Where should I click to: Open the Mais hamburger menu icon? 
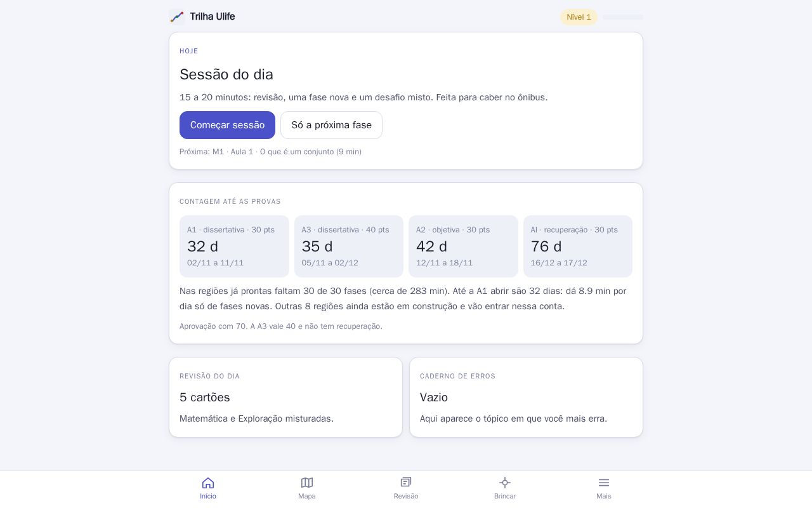point(604,483)
